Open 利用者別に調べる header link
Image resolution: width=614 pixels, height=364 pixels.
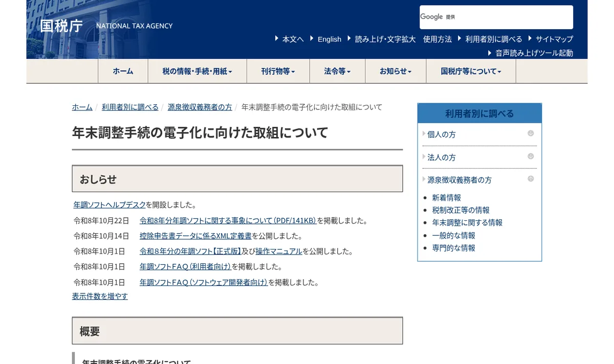494,39
